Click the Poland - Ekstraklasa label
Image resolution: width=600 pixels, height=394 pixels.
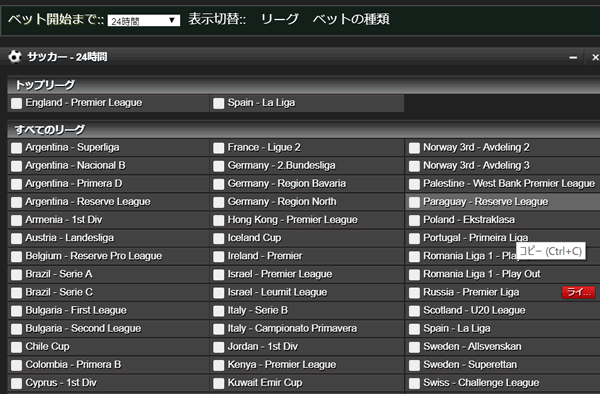tap(469, 220)
